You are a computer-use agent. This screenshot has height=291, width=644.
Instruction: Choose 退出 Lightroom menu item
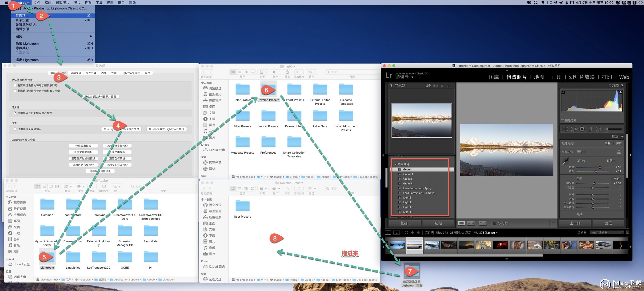[x=53, y=60]
